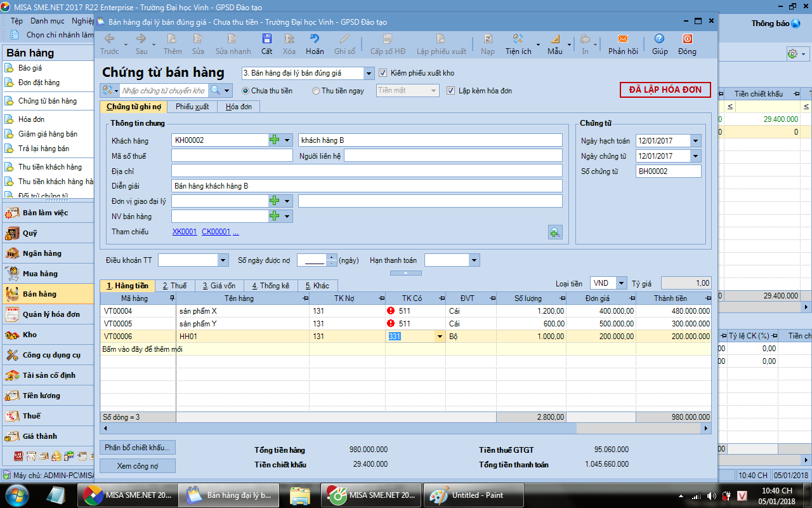Open reference link XK0001
The width and height of the screenshot is (812, 508).
click(x=185, y=232)
